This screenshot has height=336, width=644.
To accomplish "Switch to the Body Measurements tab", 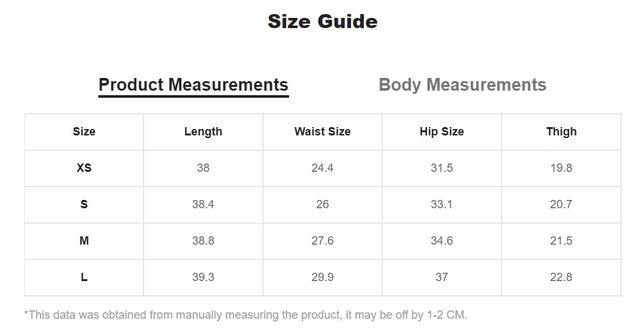I will click(x=462, y=85).
